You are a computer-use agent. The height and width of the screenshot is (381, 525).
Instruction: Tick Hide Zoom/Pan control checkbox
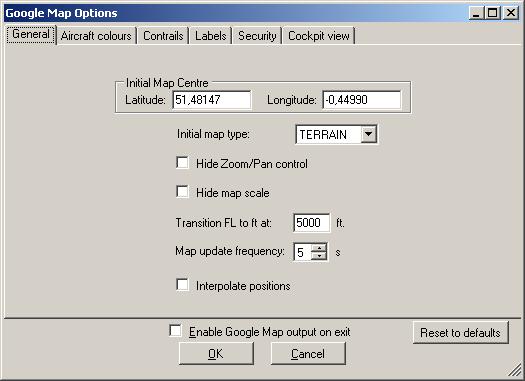point(182,163)
